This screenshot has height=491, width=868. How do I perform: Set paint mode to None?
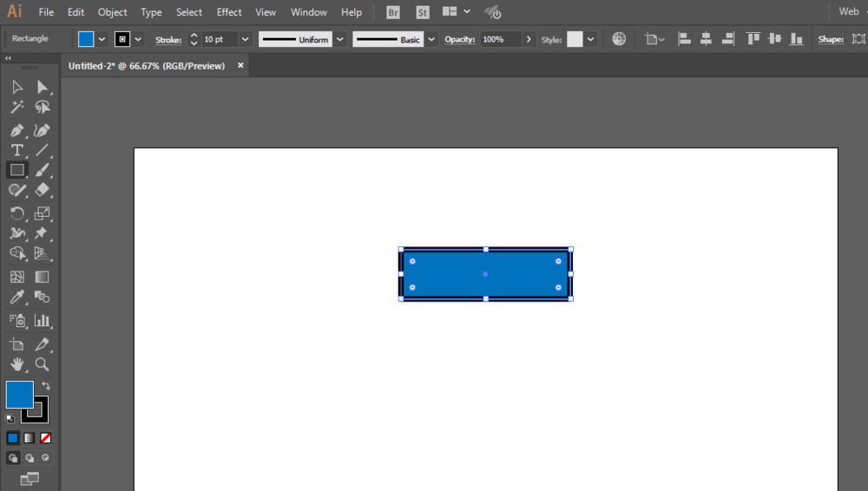coord(45,438)
